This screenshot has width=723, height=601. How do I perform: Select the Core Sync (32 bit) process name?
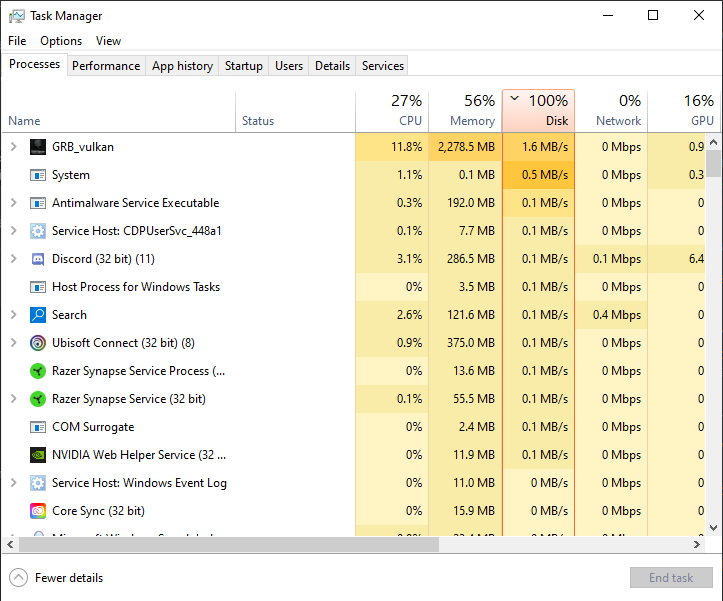[x=98, y=511]
